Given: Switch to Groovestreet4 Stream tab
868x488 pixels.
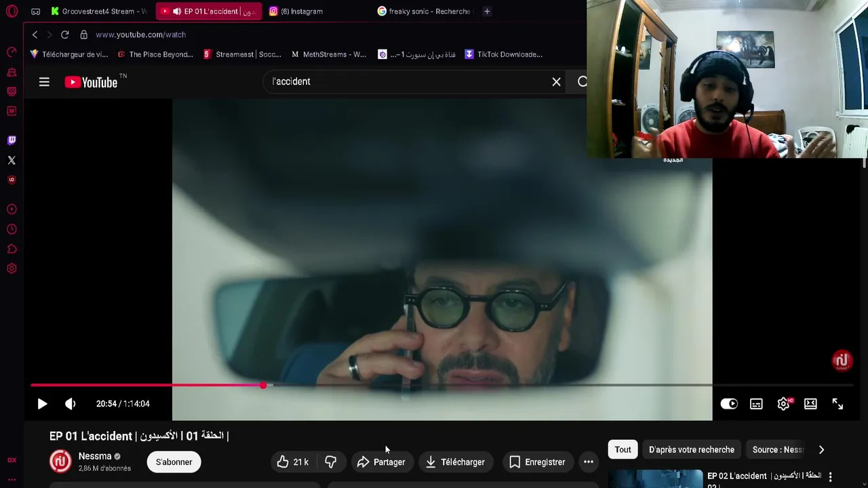Looking at the screenshot, I should pos(98,12).
